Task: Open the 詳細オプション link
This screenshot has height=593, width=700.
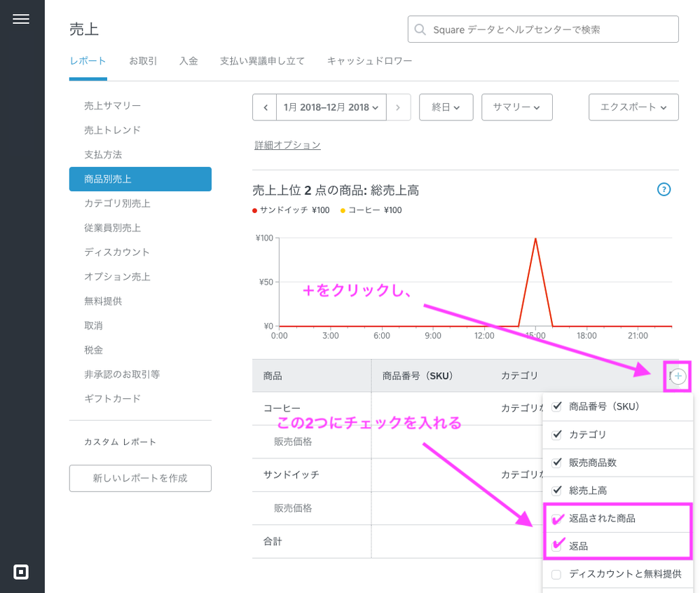Action: click(x=287, y=145)
